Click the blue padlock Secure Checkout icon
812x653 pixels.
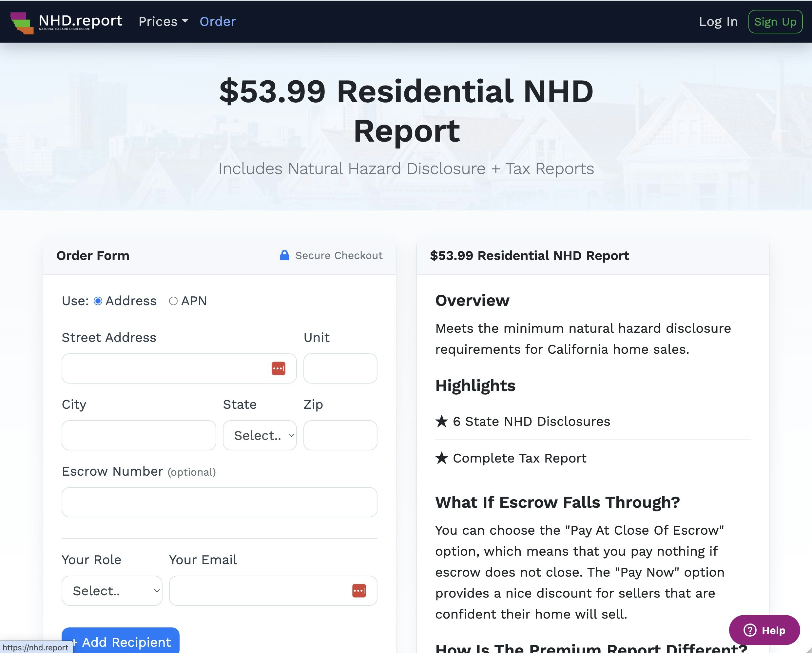tap(284, 255)
